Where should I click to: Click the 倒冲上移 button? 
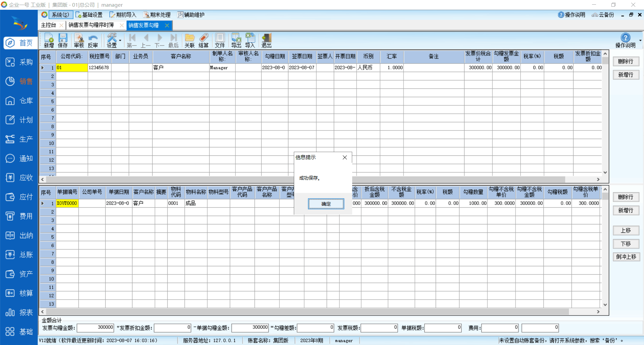pos(626,257)
